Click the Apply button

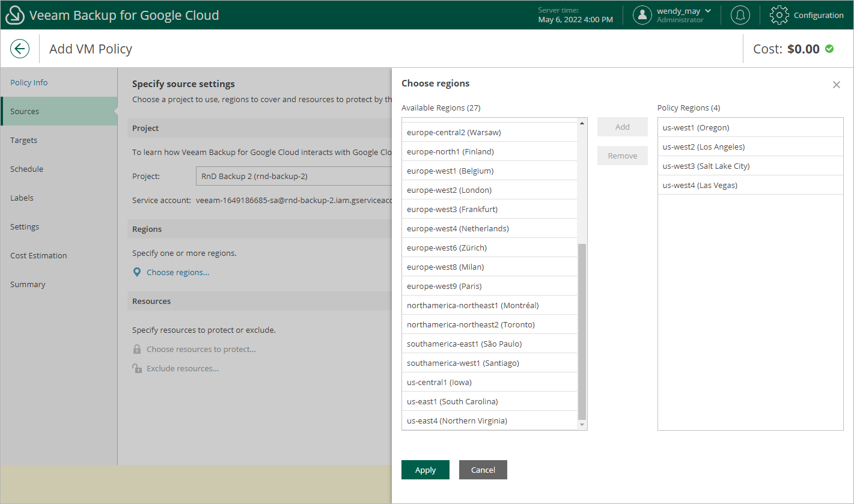coord(425,470)
